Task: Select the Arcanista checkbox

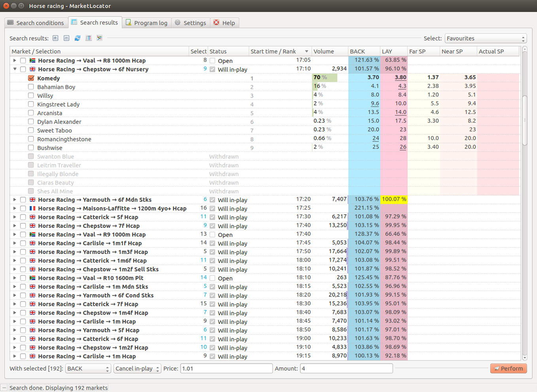Action: click(31, 113)
